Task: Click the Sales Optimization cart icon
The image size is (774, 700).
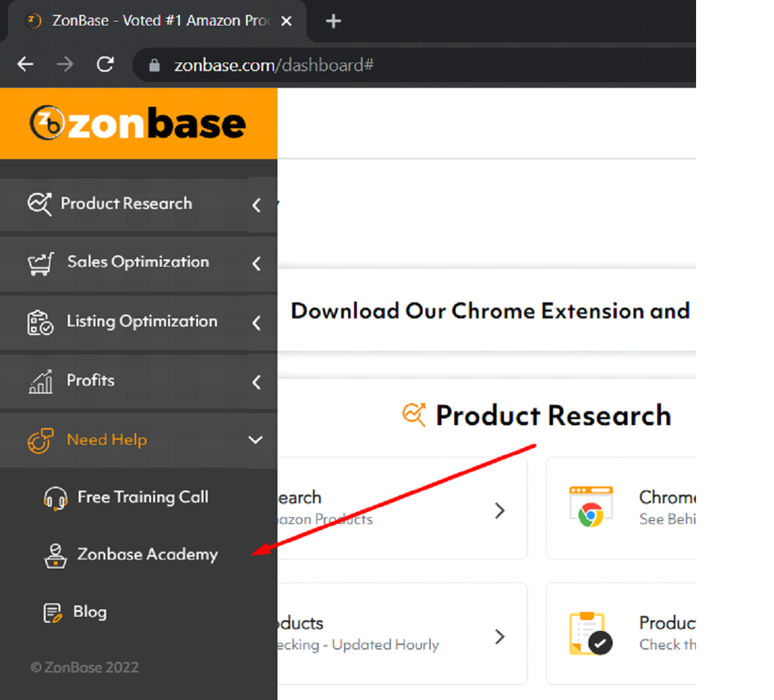Action: [x=40, y=263]
